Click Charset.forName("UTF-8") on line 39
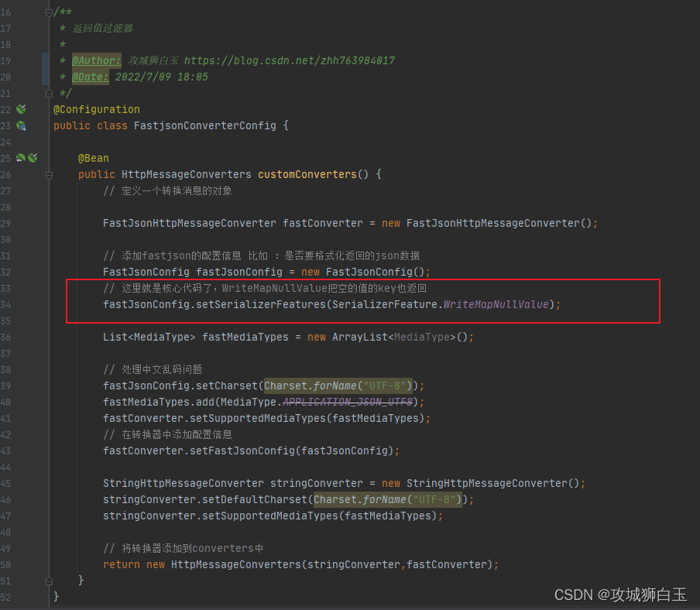This screenshot has height=610, width=700. pyautogui.click(x=338, y=386)
